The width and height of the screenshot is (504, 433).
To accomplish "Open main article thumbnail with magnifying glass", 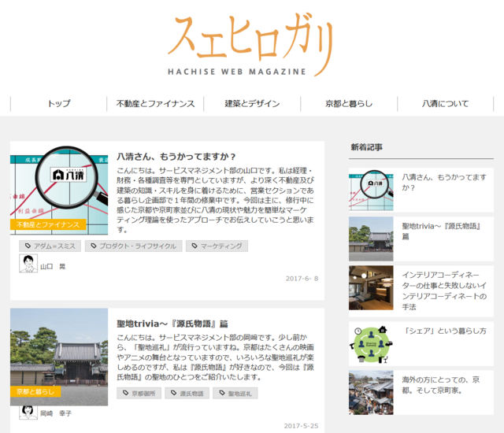I will [x=59, y=191].
